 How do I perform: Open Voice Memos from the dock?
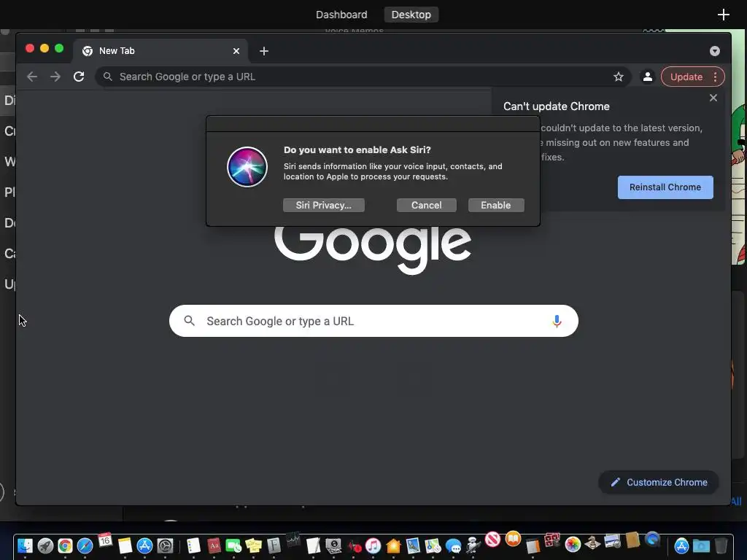(x=355, y=547)
